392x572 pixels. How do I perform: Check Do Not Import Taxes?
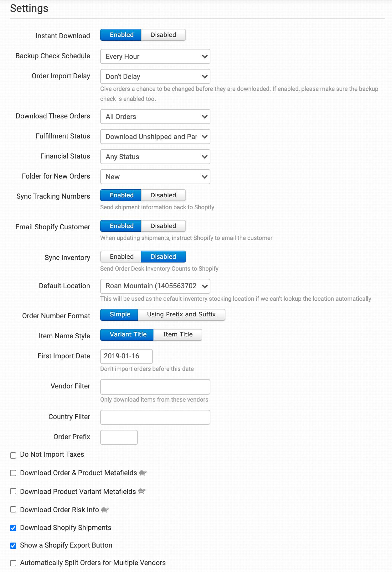(13, 455)
